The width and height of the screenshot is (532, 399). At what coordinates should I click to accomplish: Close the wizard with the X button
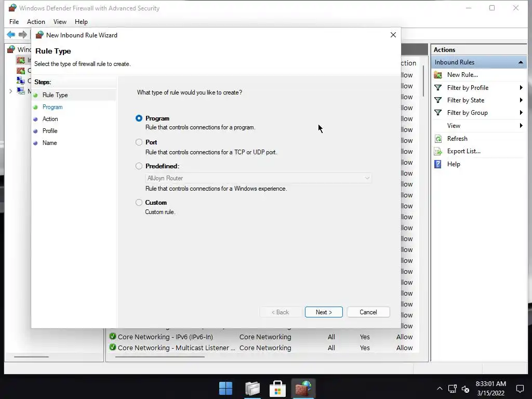point(393,35)
